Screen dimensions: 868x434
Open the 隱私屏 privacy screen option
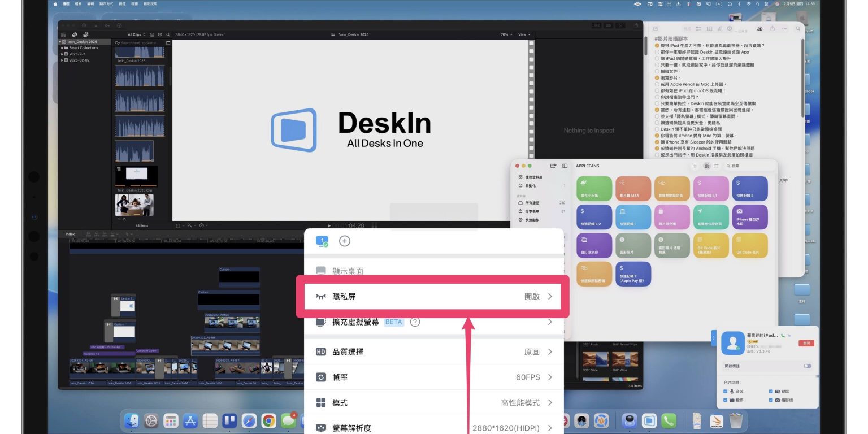point(432,297)
